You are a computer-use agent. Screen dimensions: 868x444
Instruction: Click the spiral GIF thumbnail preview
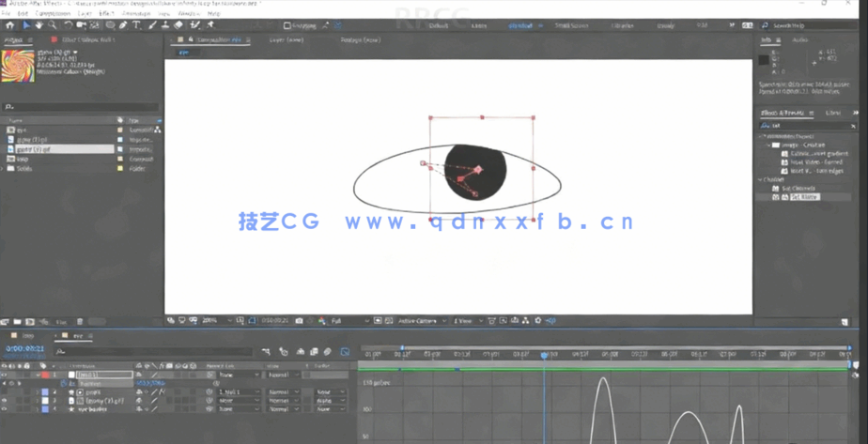click(x=18, y=66)
